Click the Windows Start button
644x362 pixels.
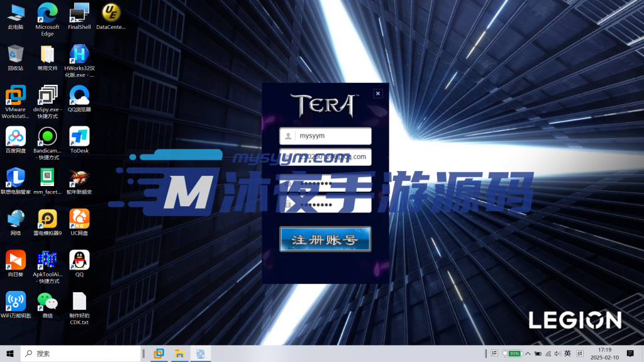[x=10, y=354]
